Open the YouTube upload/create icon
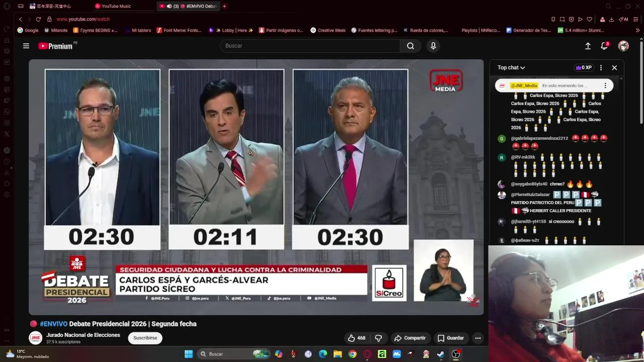This screenshot has width=644, height=362. coord(588,46)
